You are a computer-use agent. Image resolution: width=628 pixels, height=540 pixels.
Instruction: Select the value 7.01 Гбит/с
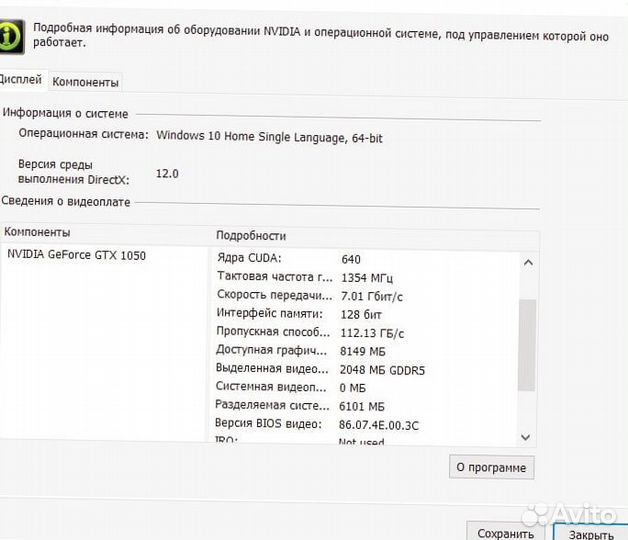[372, 296]
